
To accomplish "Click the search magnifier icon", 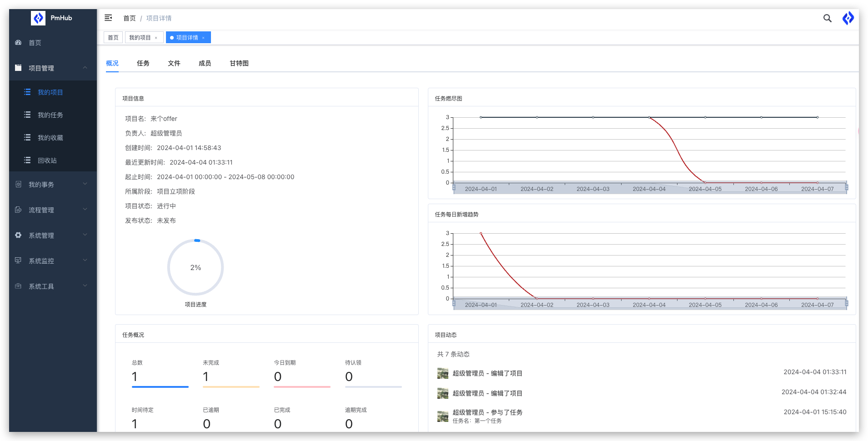I will point(827,18).
